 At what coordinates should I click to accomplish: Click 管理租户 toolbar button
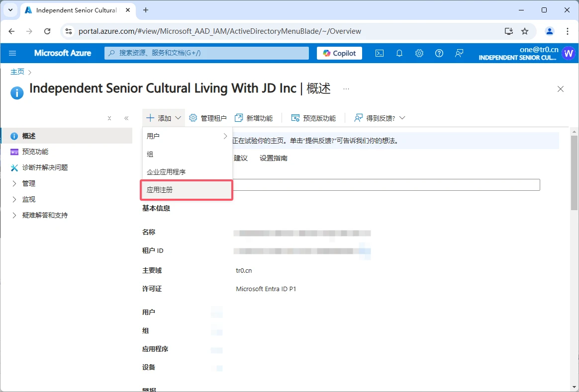click(x=208, y=118)
